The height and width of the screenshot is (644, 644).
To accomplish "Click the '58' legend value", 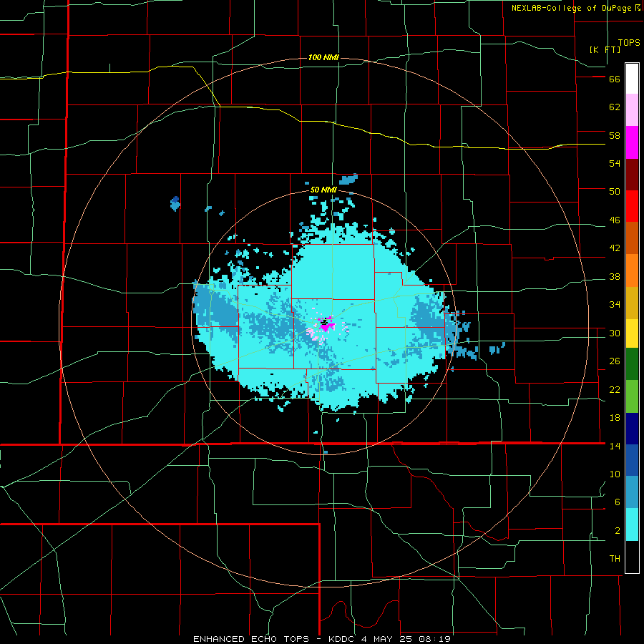I will pyautogui.click(x=615, y=135).
